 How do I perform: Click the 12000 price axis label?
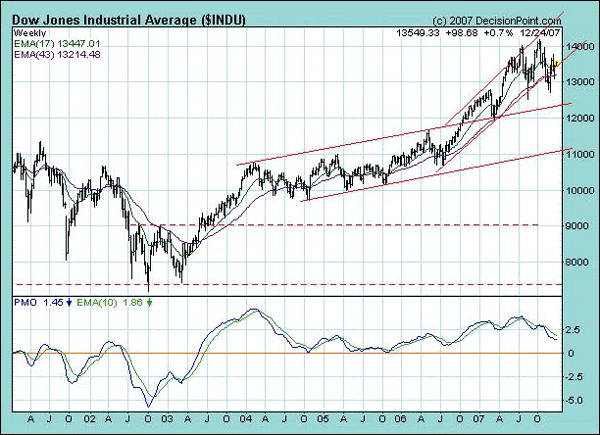pyautogui.click(x=581, y=118)
